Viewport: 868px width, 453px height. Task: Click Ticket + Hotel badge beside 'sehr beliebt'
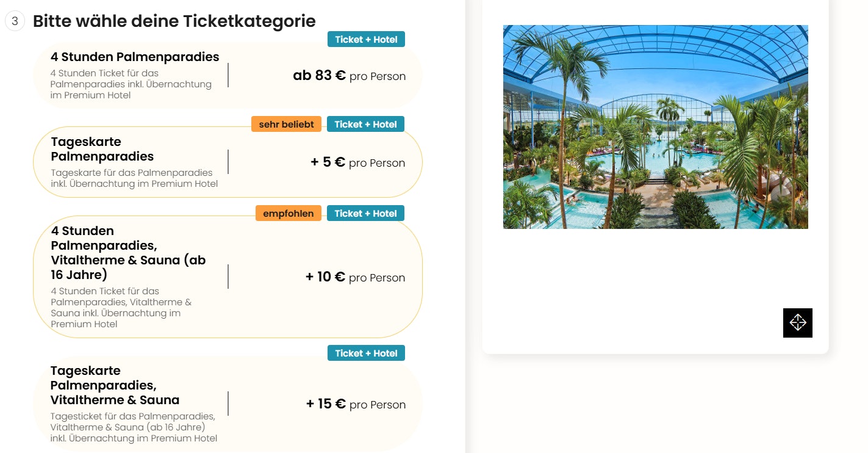coord(365,125)
